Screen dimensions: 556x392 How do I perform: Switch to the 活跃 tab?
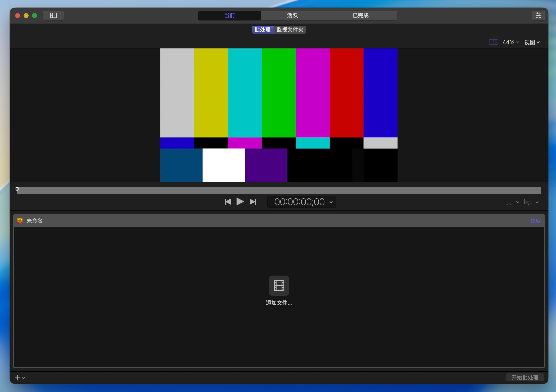point(292,16)
